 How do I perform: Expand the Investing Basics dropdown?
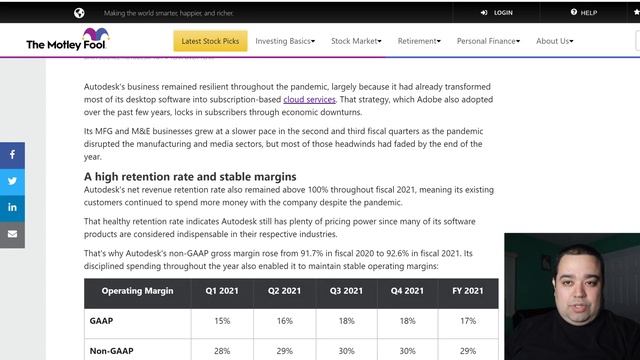tap(285, 41)
